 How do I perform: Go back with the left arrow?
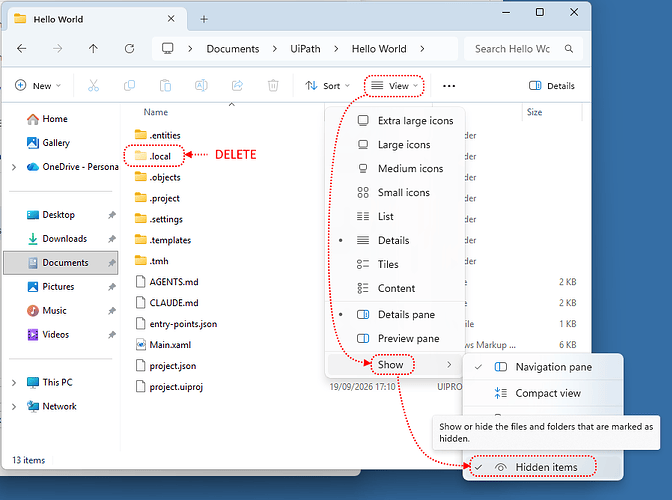21,49
